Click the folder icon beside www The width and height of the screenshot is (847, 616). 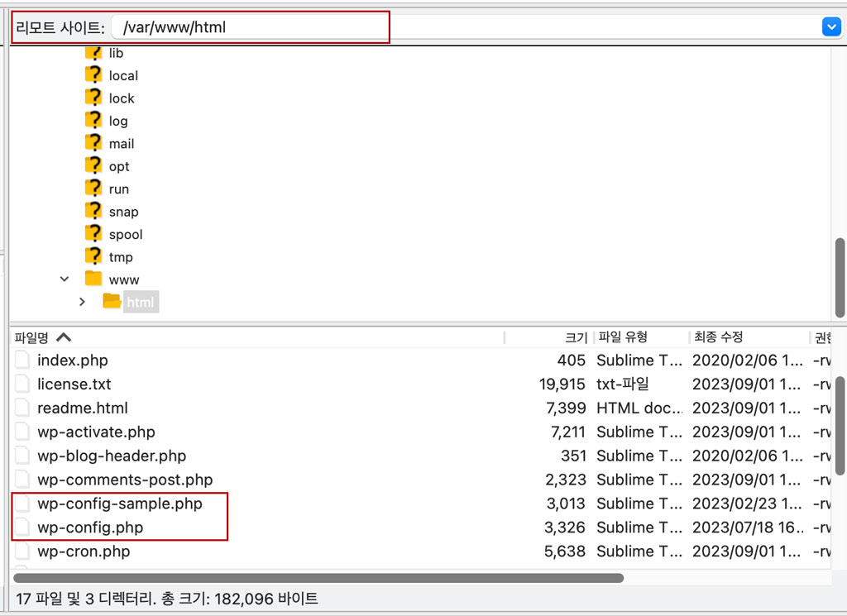(x=93, y=279)
